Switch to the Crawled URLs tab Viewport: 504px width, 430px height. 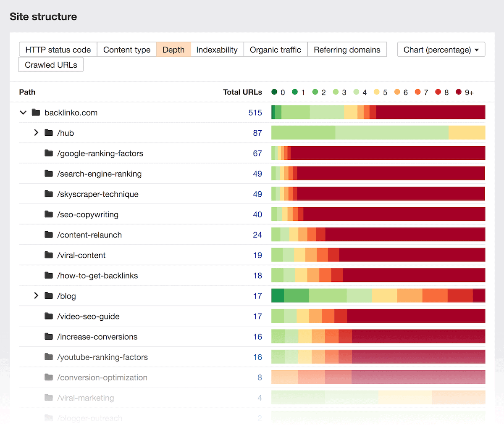coord(51,65)
